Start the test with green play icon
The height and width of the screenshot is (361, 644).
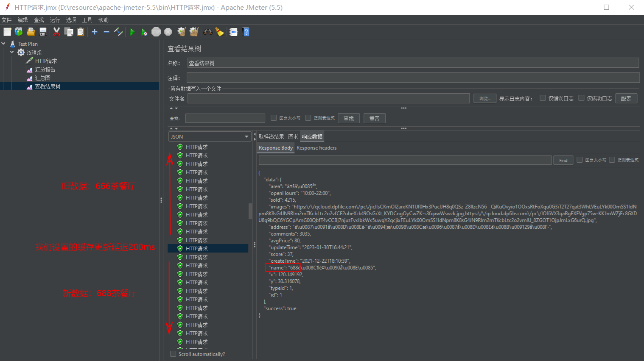click(x=132, y=32)
